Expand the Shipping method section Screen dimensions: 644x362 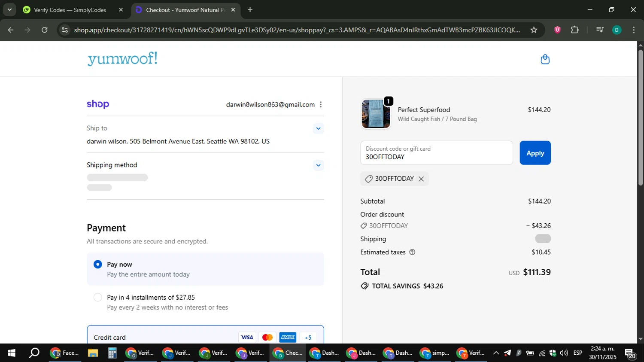(318, 165)
